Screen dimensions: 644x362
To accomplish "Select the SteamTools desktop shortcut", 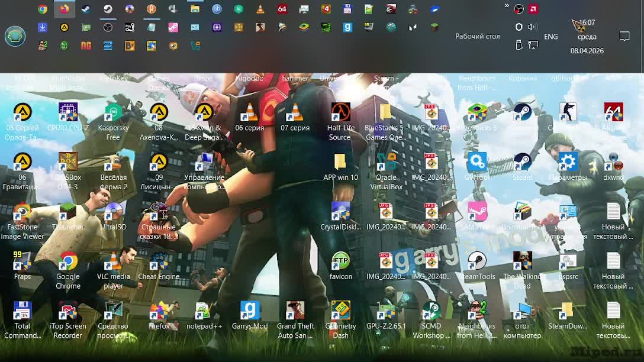I will coord(477,266).
